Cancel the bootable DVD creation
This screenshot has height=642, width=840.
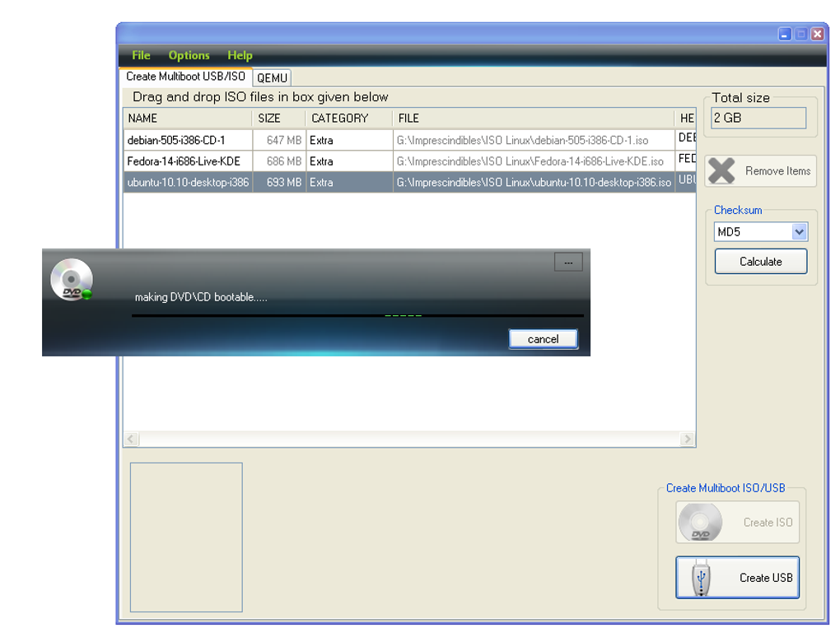[x=544, y=339]
